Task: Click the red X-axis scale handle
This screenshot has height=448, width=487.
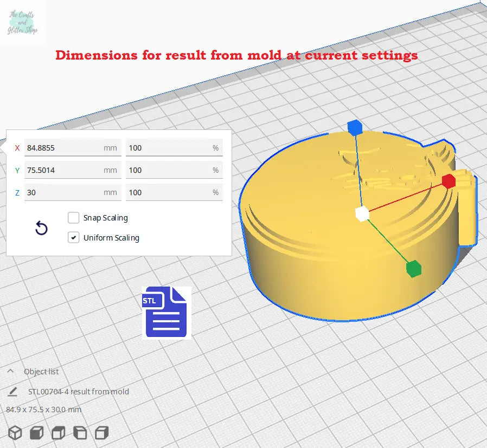Action: (448, 181)
